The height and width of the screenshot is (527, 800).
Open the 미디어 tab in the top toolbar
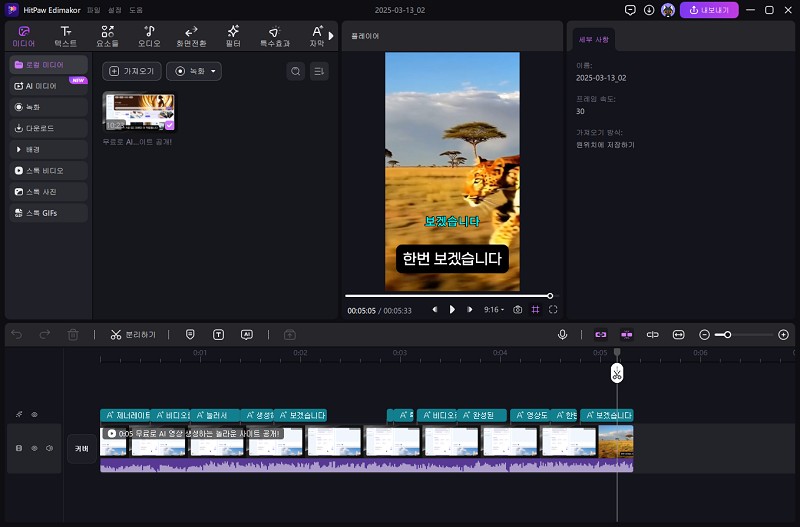[23, 37]
